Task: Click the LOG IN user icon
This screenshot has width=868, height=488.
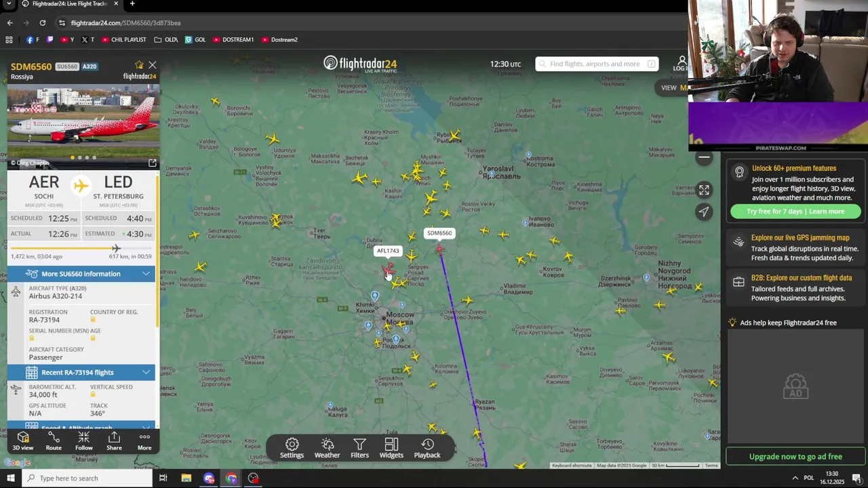Action: coord(681,64)
